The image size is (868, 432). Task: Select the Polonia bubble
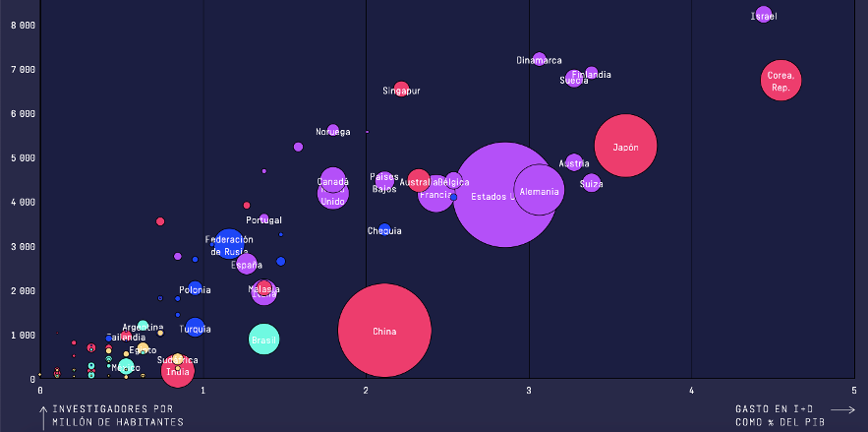[195, 288]
